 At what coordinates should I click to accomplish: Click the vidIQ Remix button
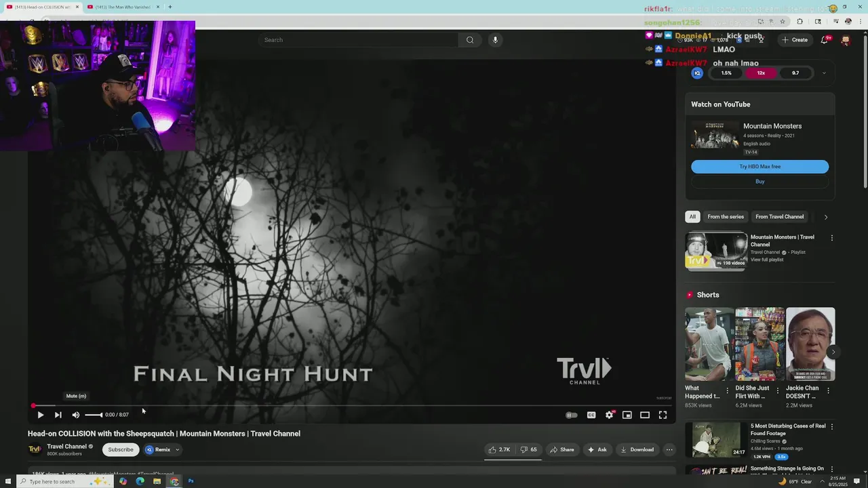158,449
